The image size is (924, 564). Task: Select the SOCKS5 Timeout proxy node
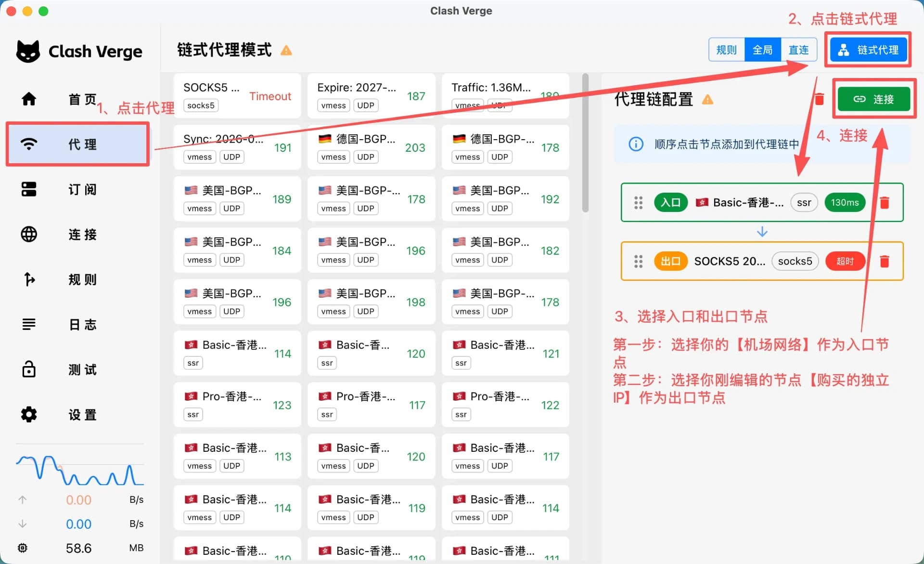coord(237,96)
